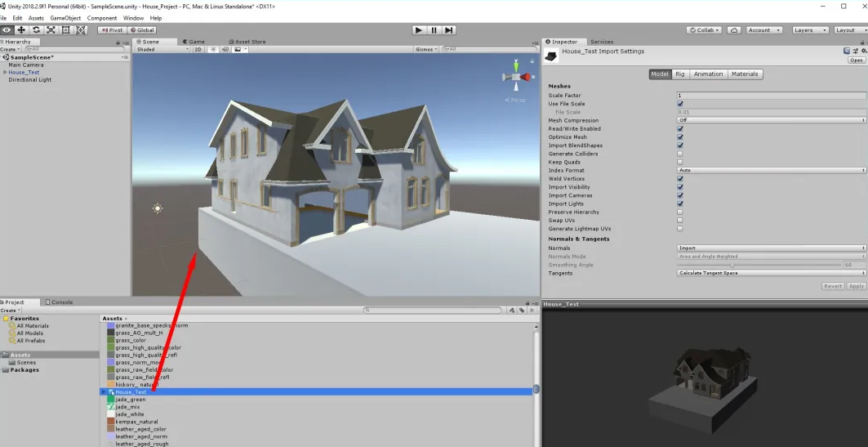Select the Hand (view) tool
868x447 pixels.
tap(6, 30)
